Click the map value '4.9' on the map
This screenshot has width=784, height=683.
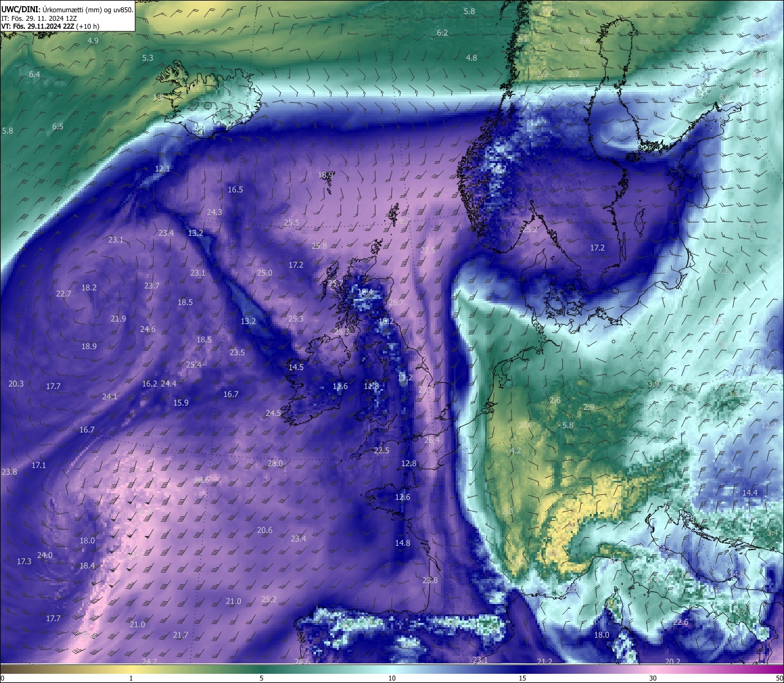(x=93, y=41)
